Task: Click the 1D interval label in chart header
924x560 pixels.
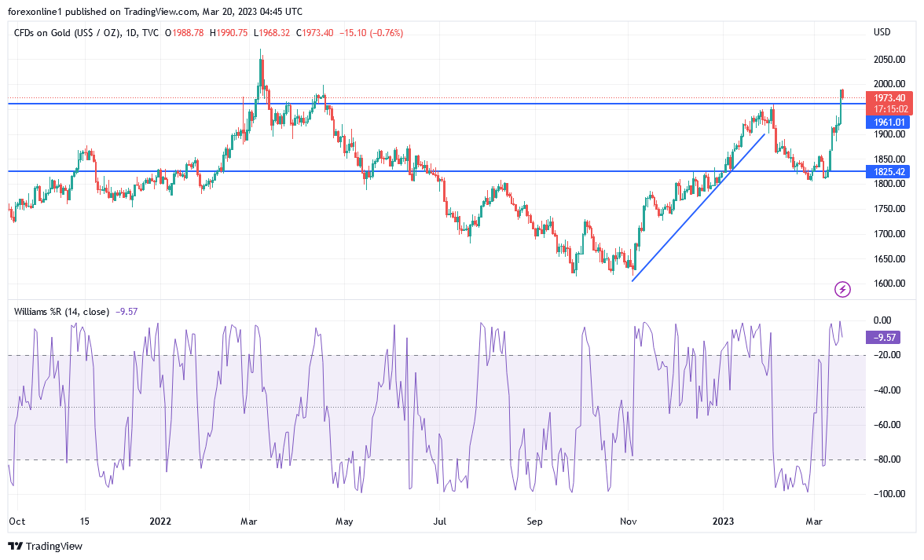Action: coord(131,33)
